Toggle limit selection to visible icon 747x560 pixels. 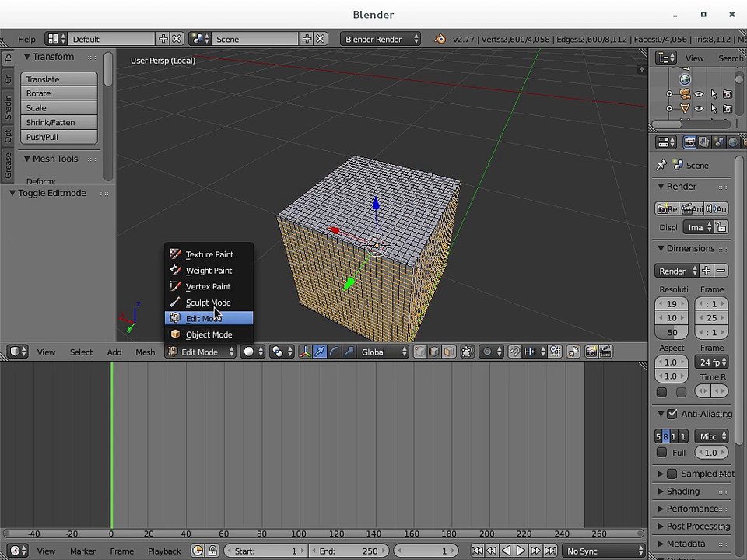(468, 352)
